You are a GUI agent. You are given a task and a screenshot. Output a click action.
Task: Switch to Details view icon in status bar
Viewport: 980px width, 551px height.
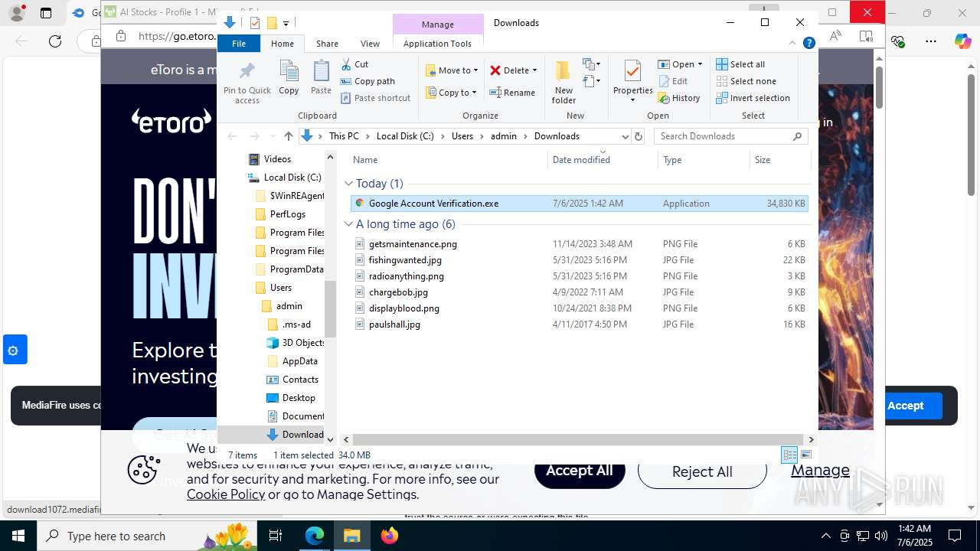(789, 455)
